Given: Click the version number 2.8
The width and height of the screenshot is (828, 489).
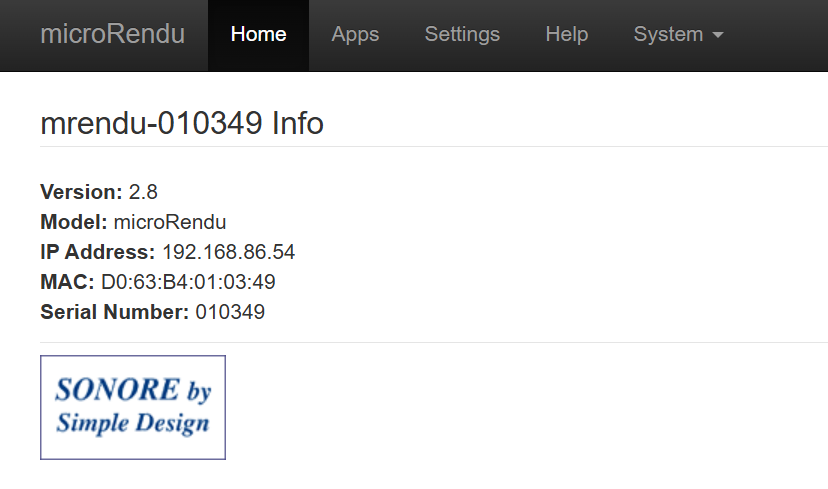Looking at the screenshot, I should pyautogui.click(x=143, y=192).
